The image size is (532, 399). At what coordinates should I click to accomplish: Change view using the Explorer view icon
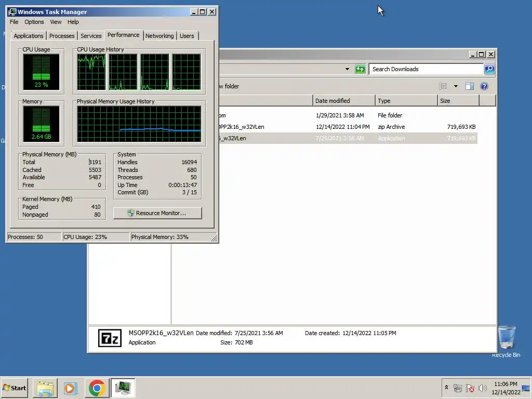click(x=443, y=86)
